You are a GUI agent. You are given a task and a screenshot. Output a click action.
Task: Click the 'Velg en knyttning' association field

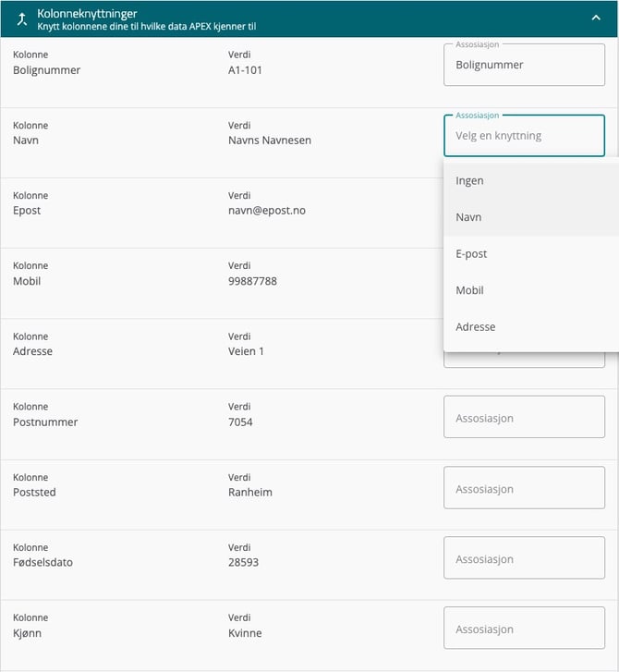[525, 136]
